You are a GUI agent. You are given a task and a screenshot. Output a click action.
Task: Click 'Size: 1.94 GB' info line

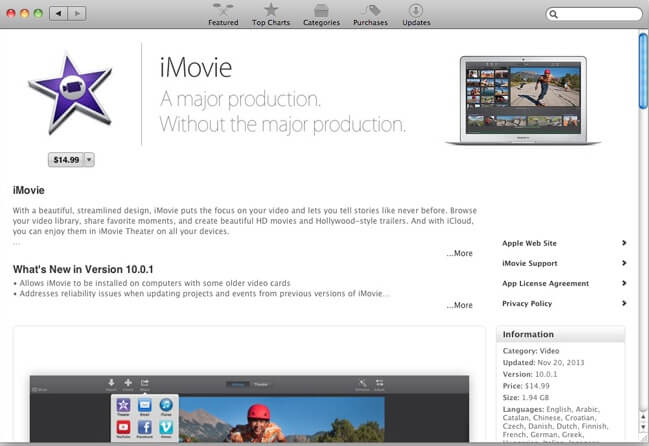(x=526, y=397)
